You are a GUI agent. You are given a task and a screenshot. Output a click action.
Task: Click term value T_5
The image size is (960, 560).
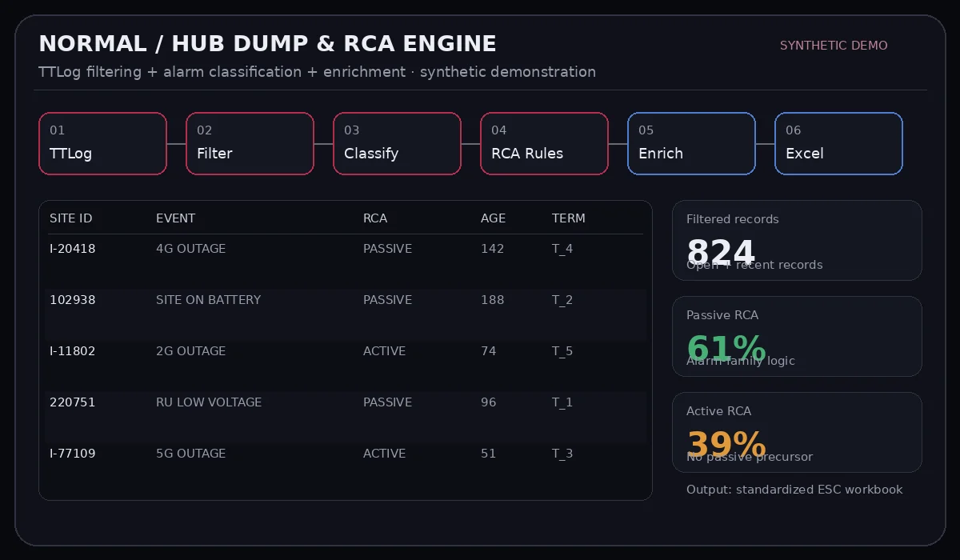pos(562,351)
